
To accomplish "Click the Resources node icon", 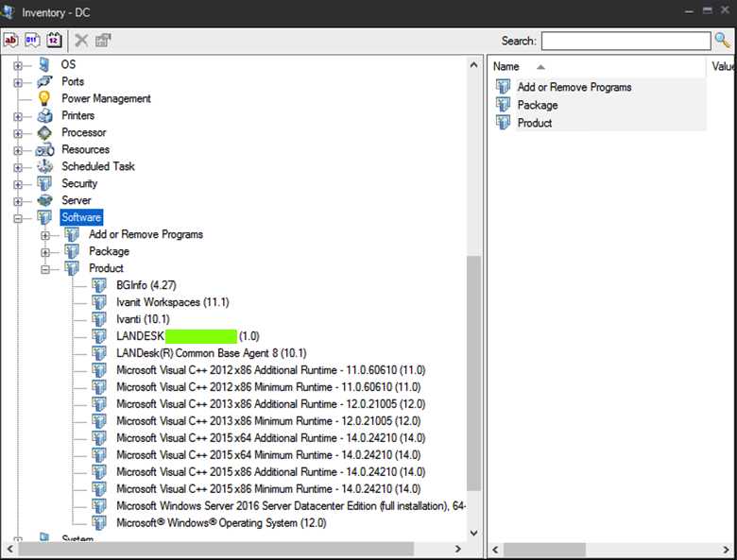I will click(45, 150).
